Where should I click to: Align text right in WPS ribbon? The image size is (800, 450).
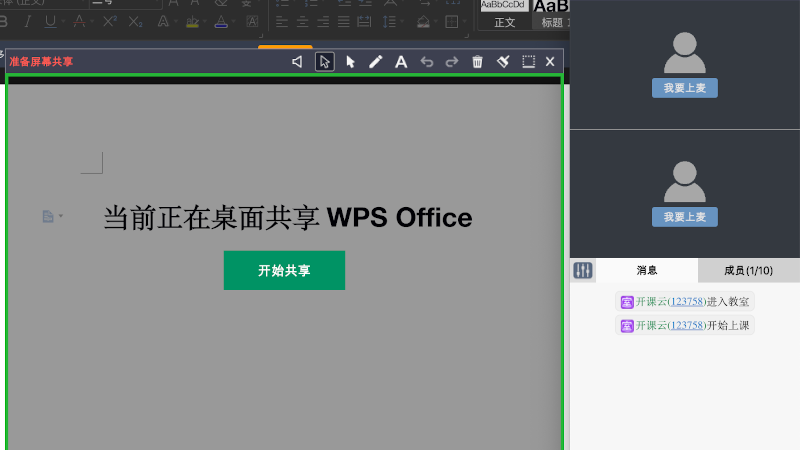point(323,21)
